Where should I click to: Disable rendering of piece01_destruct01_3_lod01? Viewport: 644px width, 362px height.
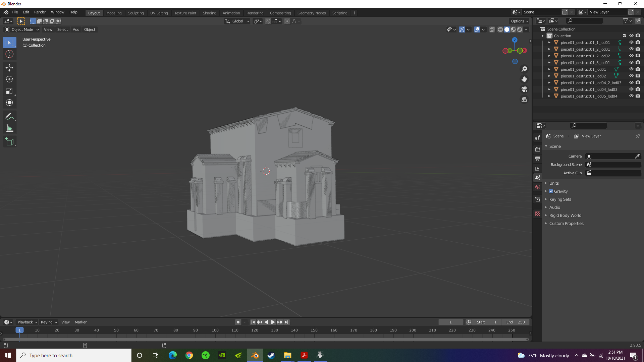pos(638,62)
